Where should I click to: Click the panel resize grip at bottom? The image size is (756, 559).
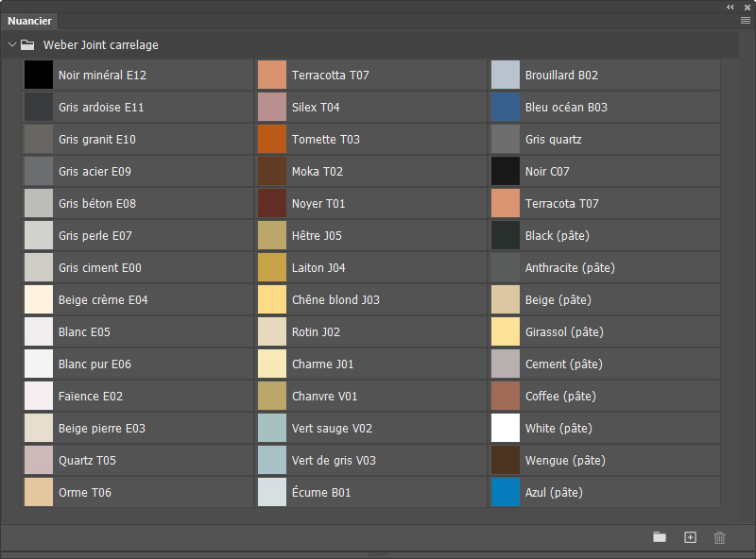pyautogui.click(x=377, y=554)
